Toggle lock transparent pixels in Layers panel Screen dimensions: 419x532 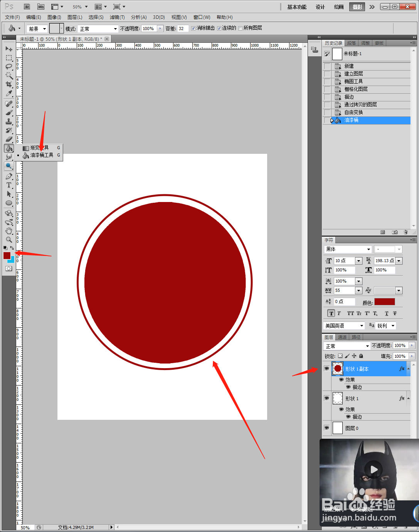tap(340, 356)
